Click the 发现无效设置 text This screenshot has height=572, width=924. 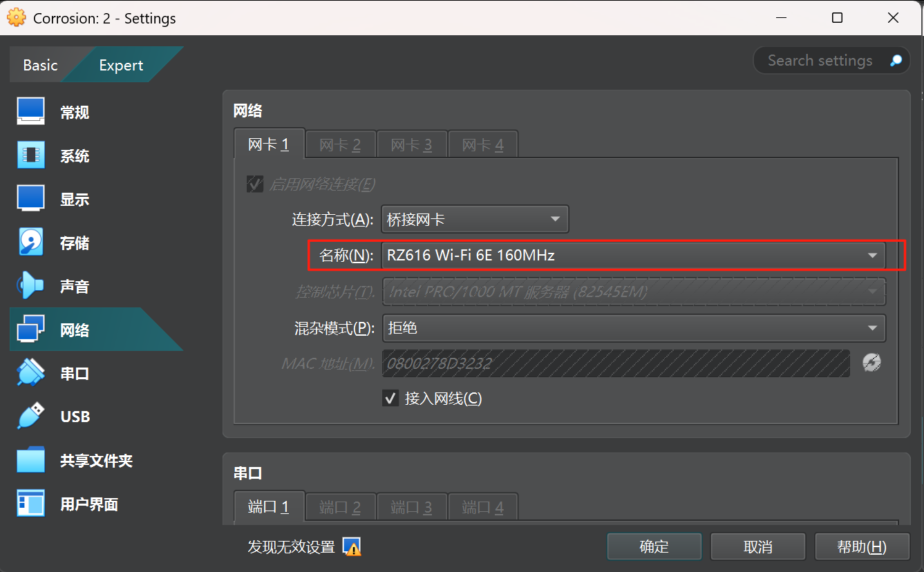click(x=292, y=547)
